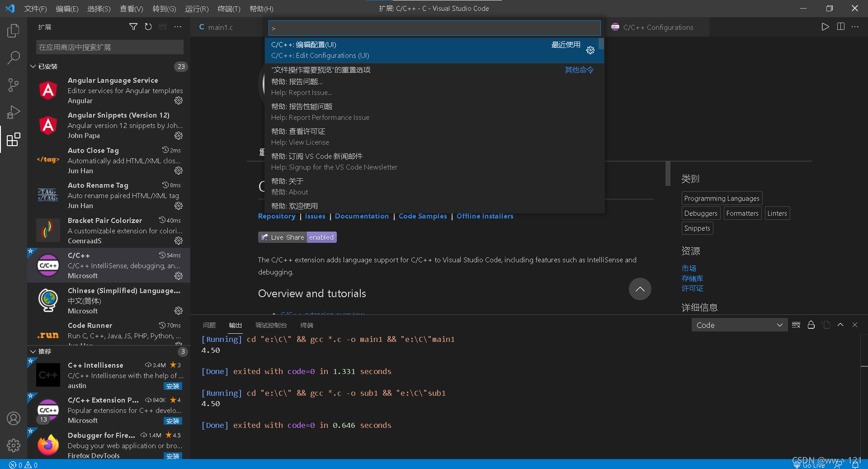
Task: Switch to the 调试控制台 panel tab
Action: tap(271, 325)
